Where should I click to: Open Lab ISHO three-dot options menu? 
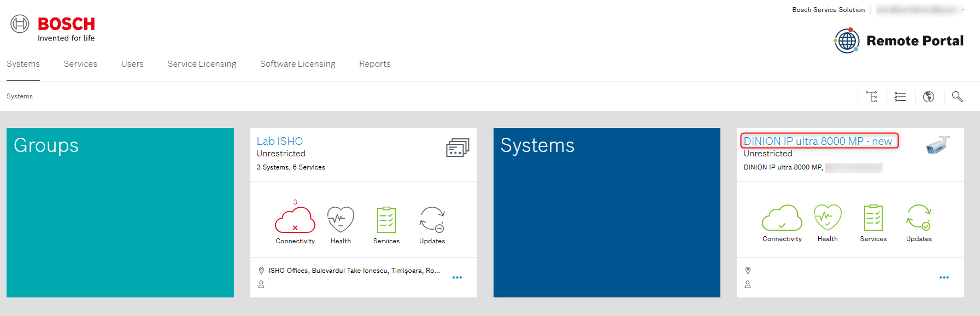click(x=457, y=278)
